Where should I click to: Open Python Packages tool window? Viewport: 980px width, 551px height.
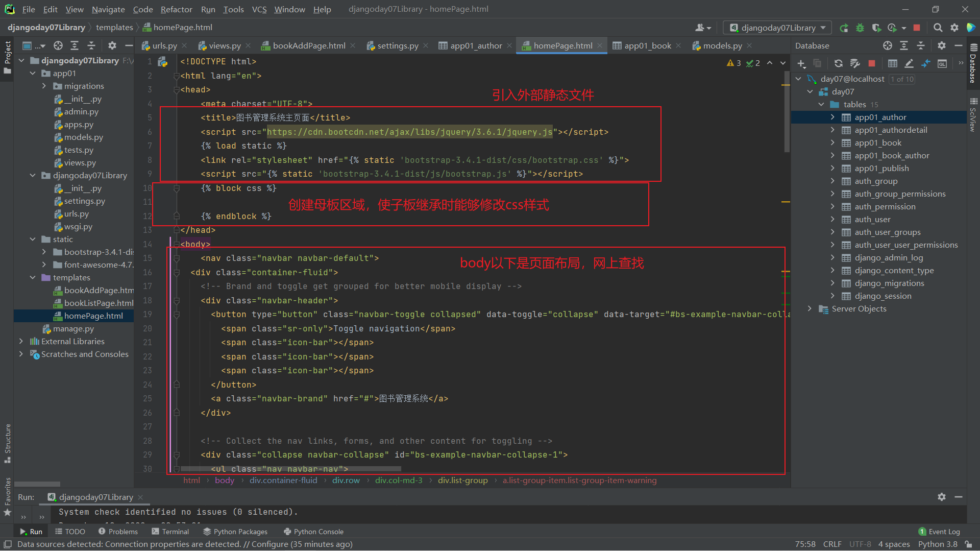coord(235,532)
